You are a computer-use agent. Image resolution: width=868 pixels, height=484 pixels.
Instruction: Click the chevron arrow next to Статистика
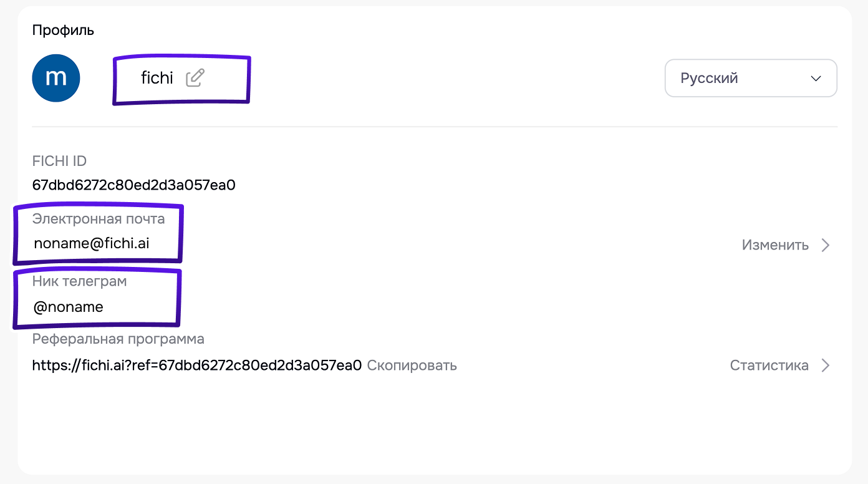click(826, 365)
